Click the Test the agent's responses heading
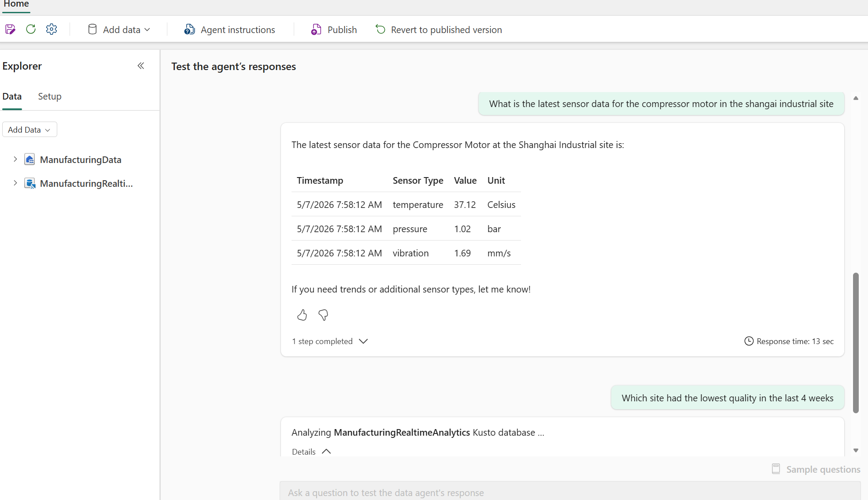Viewport: 868px width, 500px height. tap(233, 67)
